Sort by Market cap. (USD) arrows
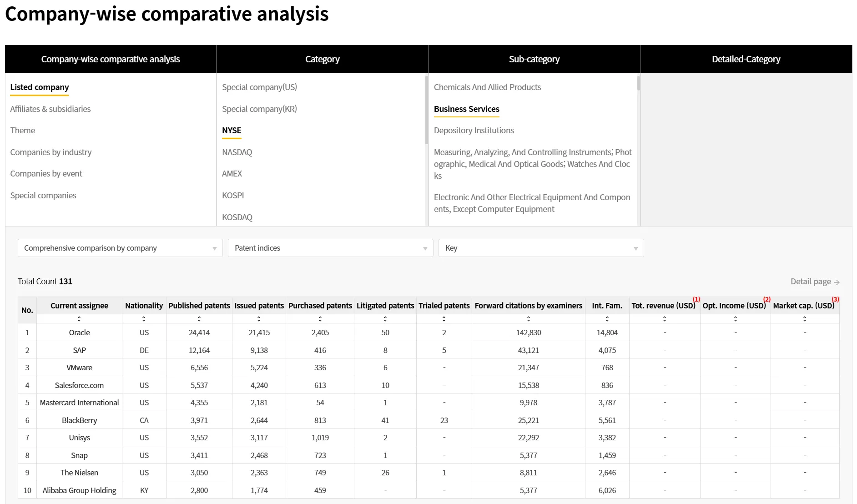Viewport: 857px width, 504px height. (x=805, y=319)
